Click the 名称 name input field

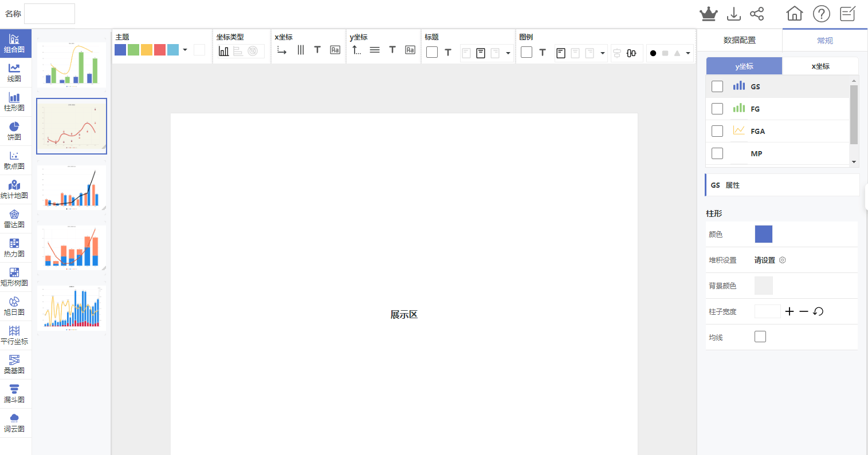click(x=49, y=14)
